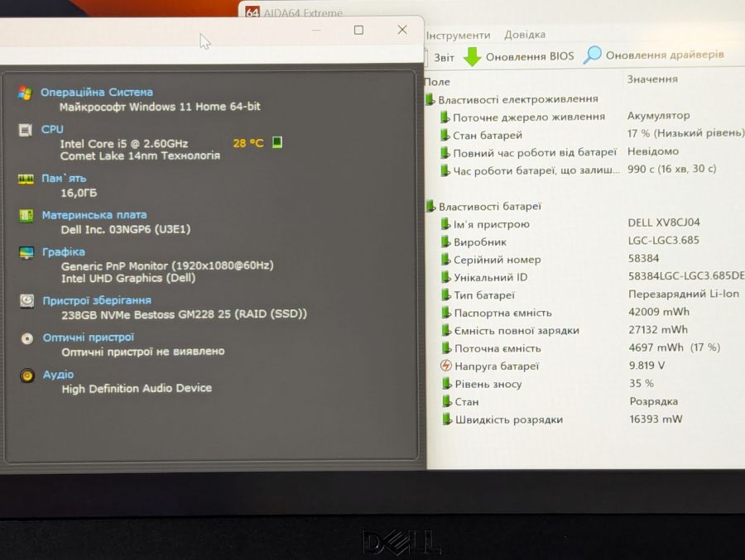Click the CPU chip icon in Speccy
This screenshot has width=745, height=560.
pyautogui.click(x=25, y=130)
